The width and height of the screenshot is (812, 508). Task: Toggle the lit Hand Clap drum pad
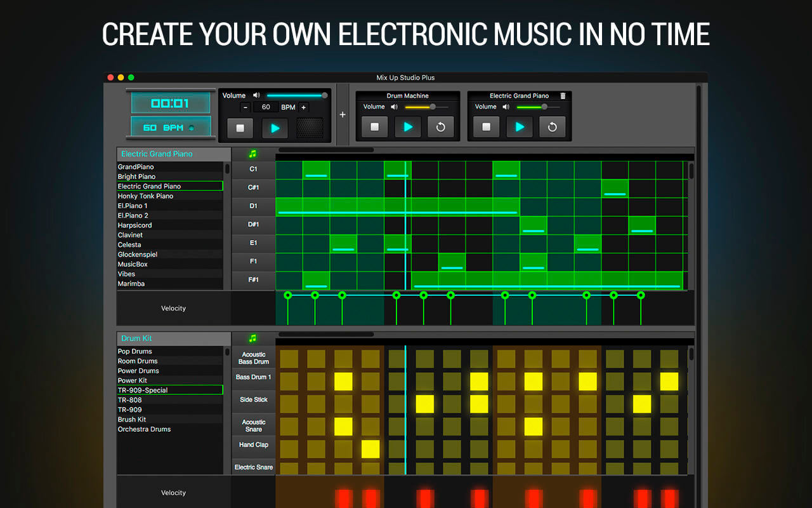(370, 449)
